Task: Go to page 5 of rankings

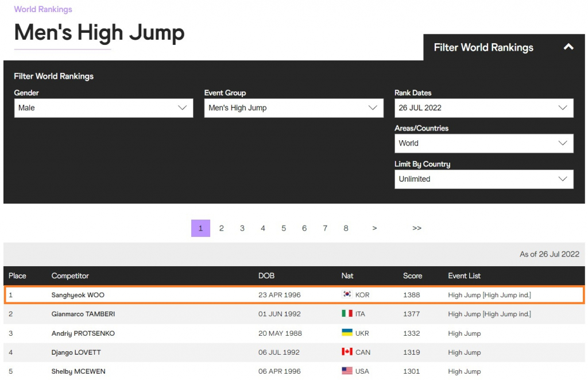Action: pyautogui.click(x=284, y=228)
